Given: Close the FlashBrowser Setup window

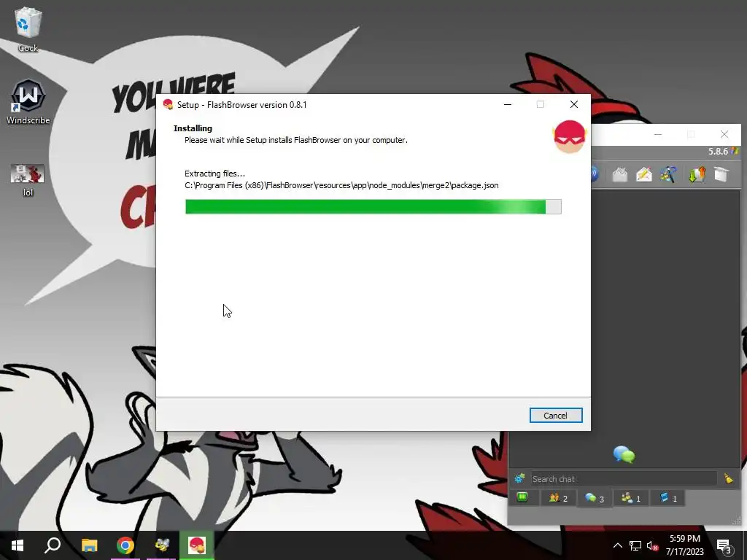Looking at the screenshot, I should pos(574,105).
